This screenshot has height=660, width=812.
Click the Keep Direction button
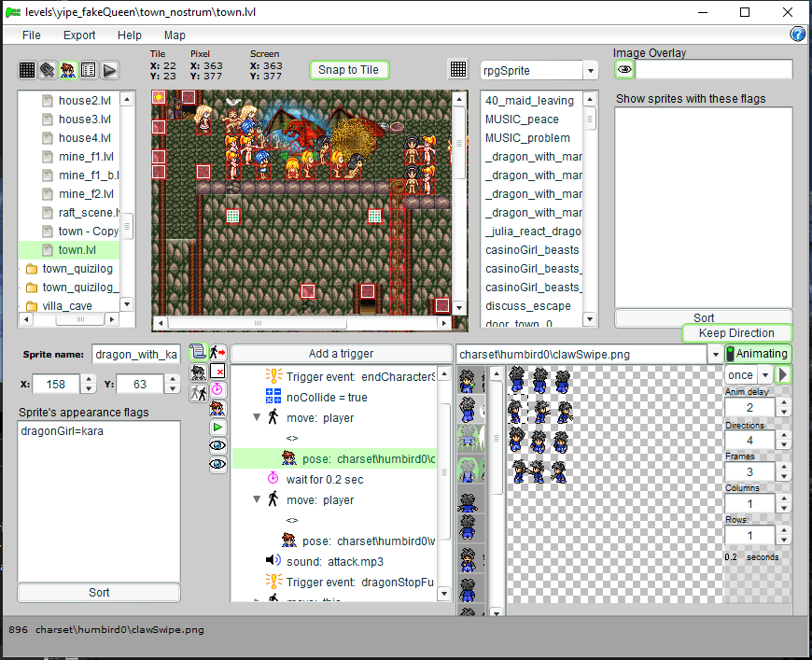pyautogui.click(x=736, y=333)
